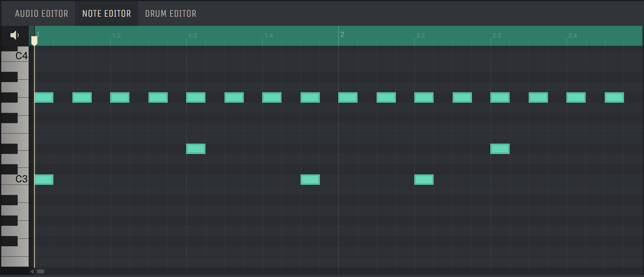Viewport: 644px width, 277px height.
Task: Click ruler marker 1.3
Action: coord(192,36)
